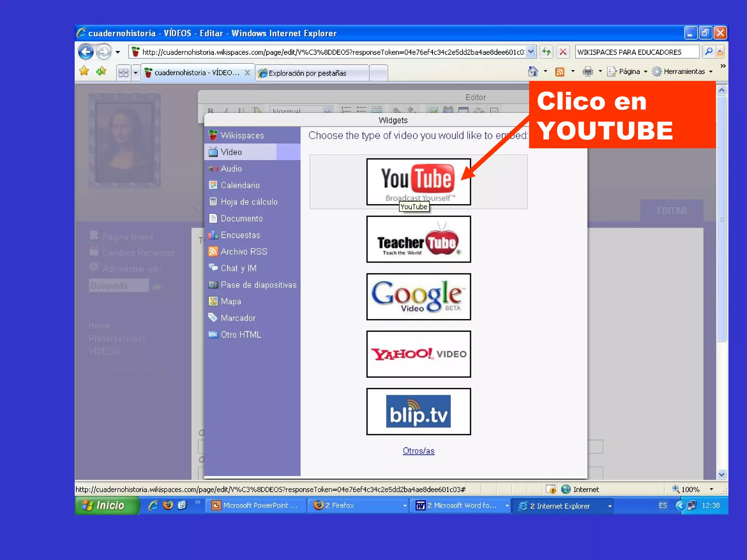This screenshot has height=560, width=747.
Task: Expand the search provider dropdown arrow
Action: (720, 52)
